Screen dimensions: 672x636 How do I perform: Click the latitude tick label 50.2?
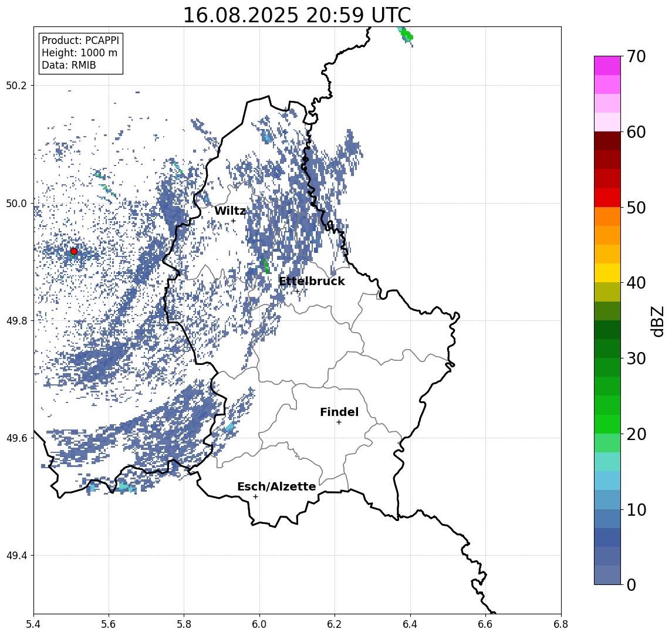pyautogui.click(x=16, y=85)
